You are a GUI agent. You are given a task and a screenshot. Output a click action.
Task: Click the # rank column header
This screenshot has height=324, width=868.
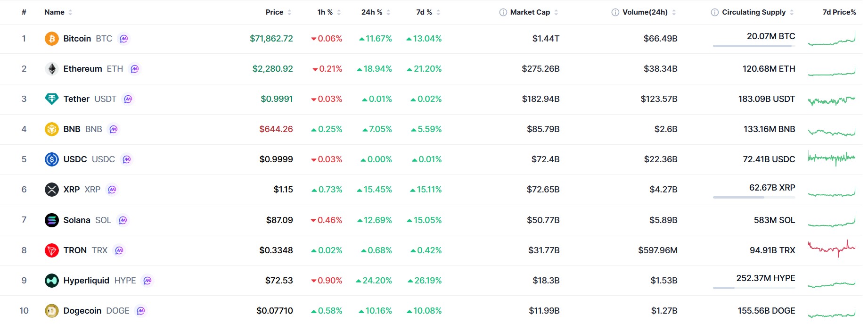tap(24, 12)
